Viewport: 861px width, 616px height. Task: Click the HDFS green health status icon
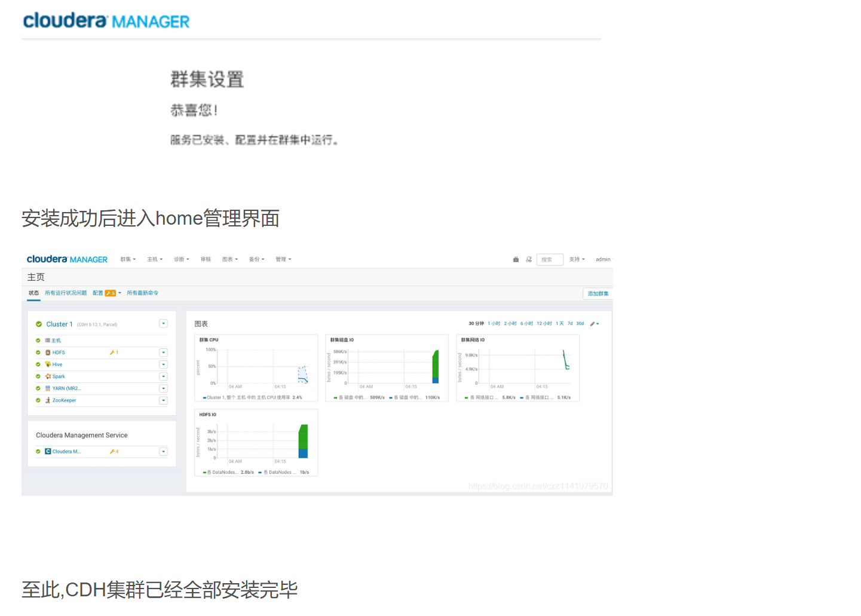[x=38, y=353]
